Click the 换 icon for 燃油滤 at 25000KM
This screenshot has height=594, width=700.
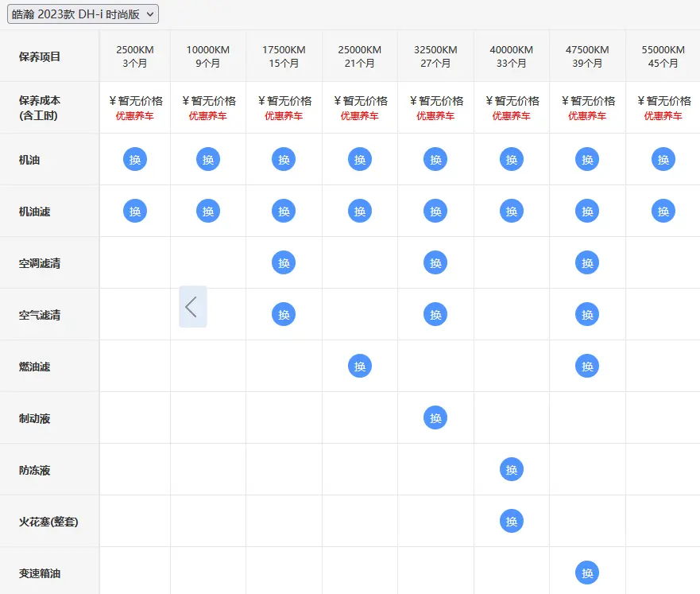tap(360, 367)
